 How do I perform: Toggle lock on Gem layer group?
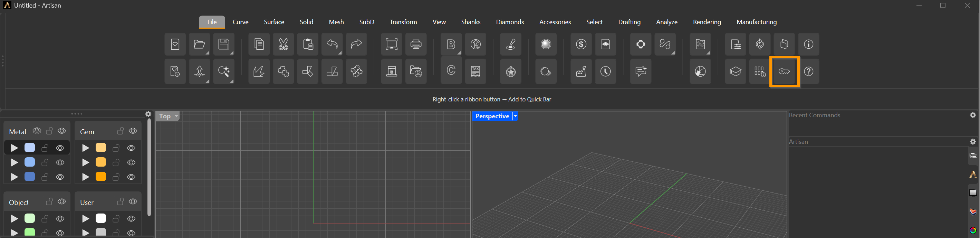[120, 131]
